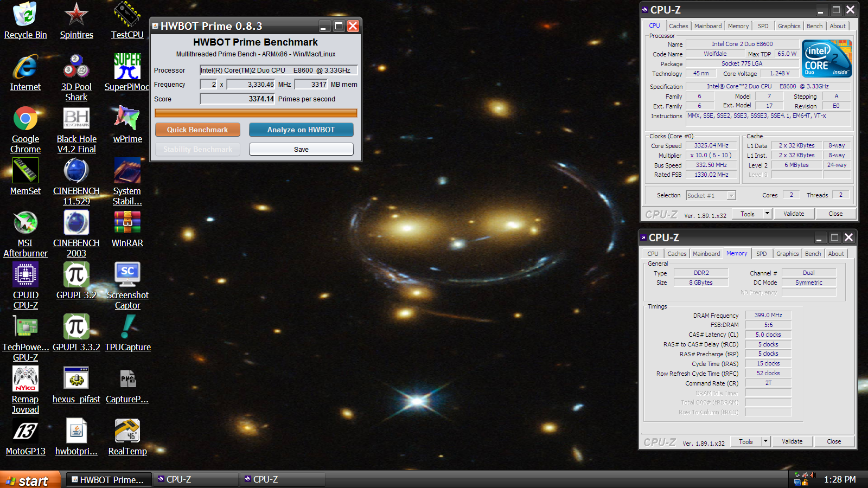Launch Black Hole V4.2 Final benchmark
This screenshot has width=868, height=488.
click(76, 130)
